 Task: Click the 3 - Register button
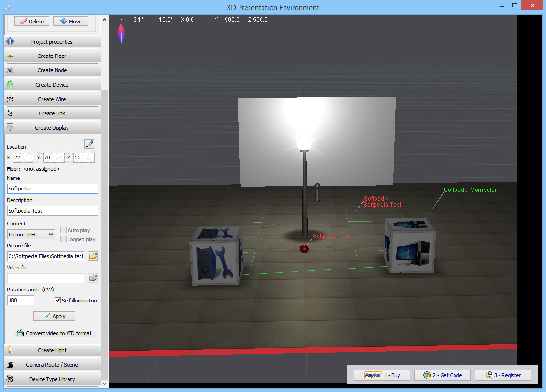503,375
